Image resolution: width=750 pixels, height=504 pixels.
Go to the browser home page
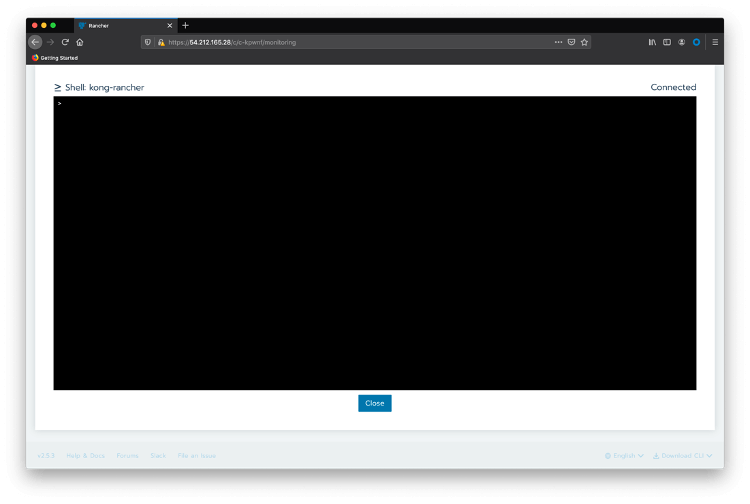[x=79, y=42]
